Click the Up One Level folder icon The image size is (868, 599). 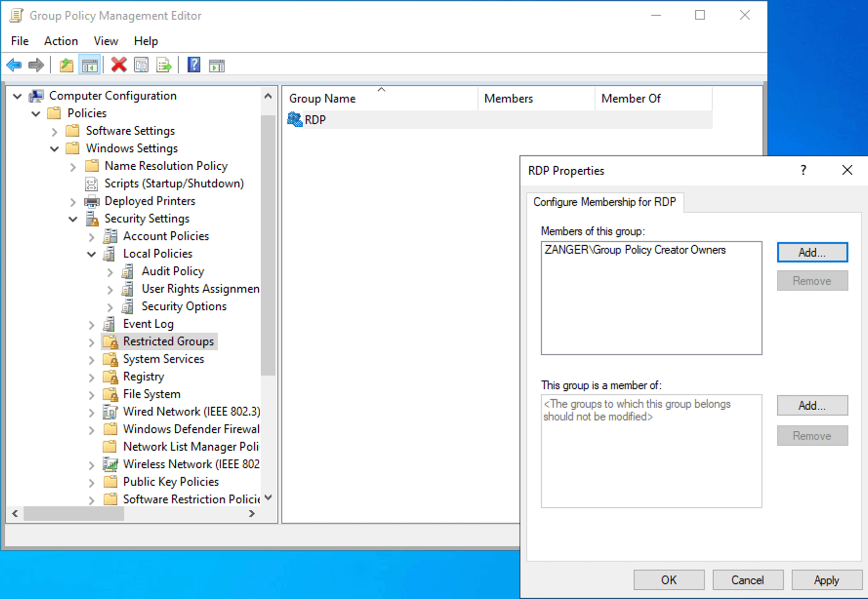coord(66,65)
